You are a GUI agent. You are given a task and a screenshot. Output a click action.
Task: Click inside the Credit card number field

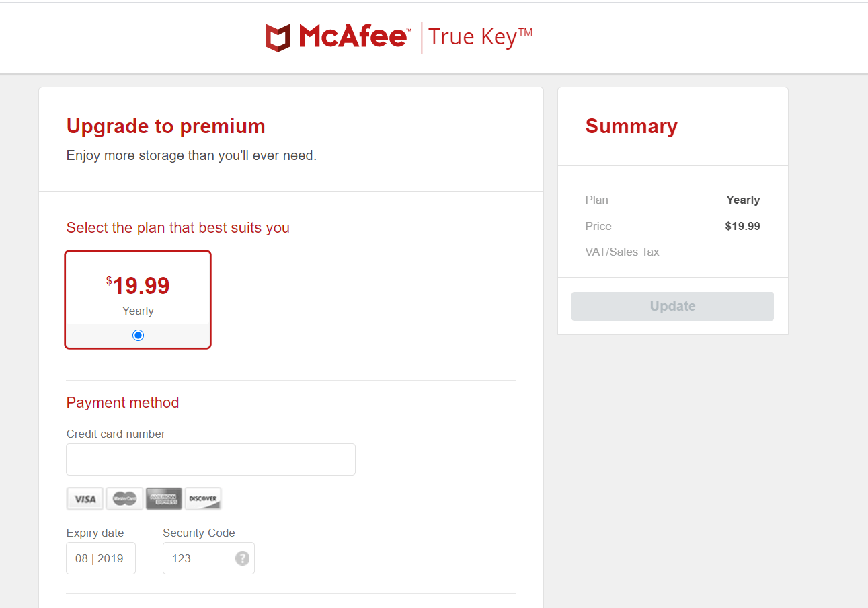210,459
